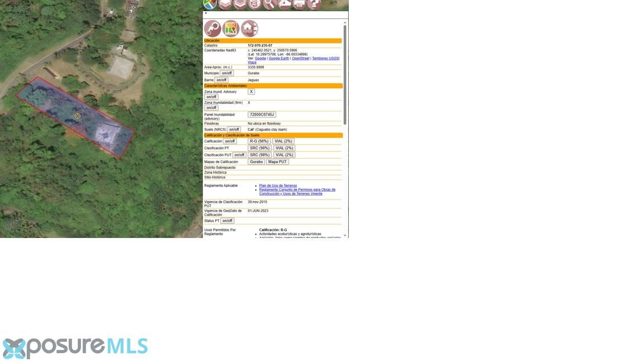Open the measure triangle ruler icon
The width and height of the screenshot is (644, 362).
click(x=285, y=4)
